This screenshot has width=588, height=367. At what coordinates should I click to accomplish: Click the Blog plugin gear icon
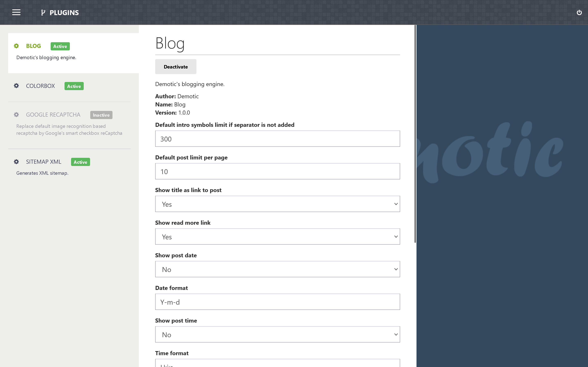click(16, 46)
